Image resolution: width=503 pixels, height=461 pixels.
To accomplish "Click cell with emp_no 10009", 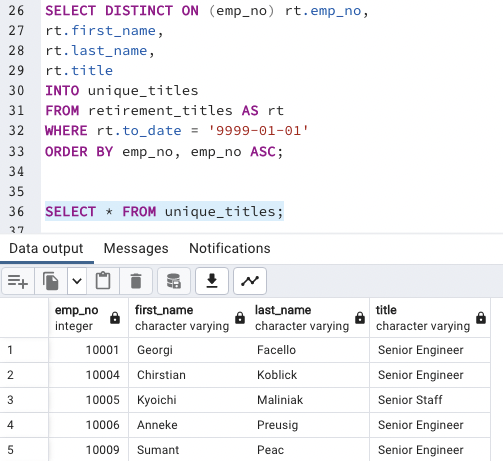I will click(88, 450).
